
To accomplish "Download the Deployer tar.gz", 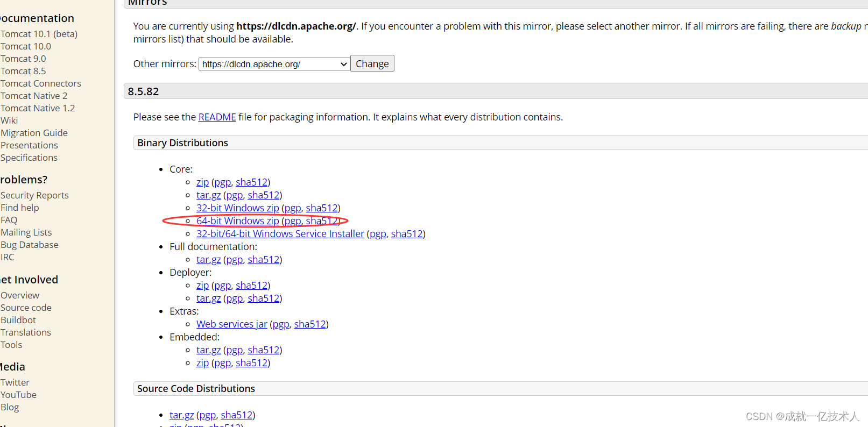I will click(x=208, y=298).
